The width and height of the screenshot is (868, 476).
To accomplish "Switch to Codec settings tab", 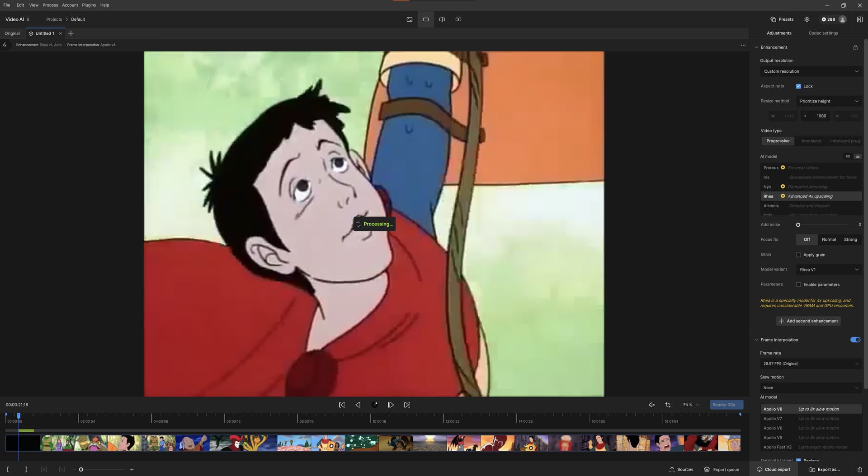I will (x=823, y=33).
